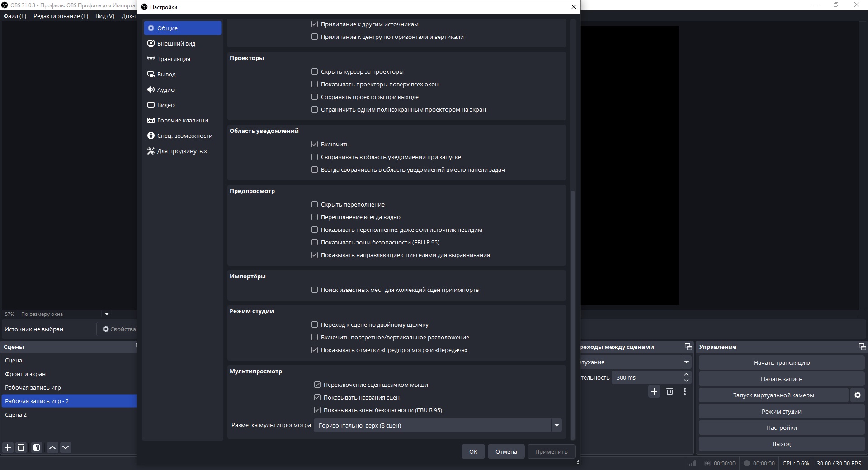Toggle Прилипание к другим источникам checkbox
This screenshot has width=868, height=470.
point(315,24)
